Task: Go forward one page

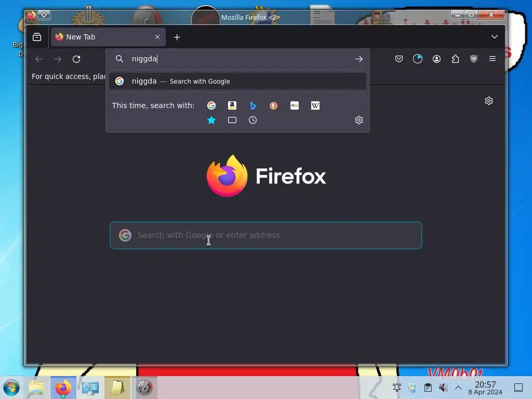Action: click(x=58, y=59)
